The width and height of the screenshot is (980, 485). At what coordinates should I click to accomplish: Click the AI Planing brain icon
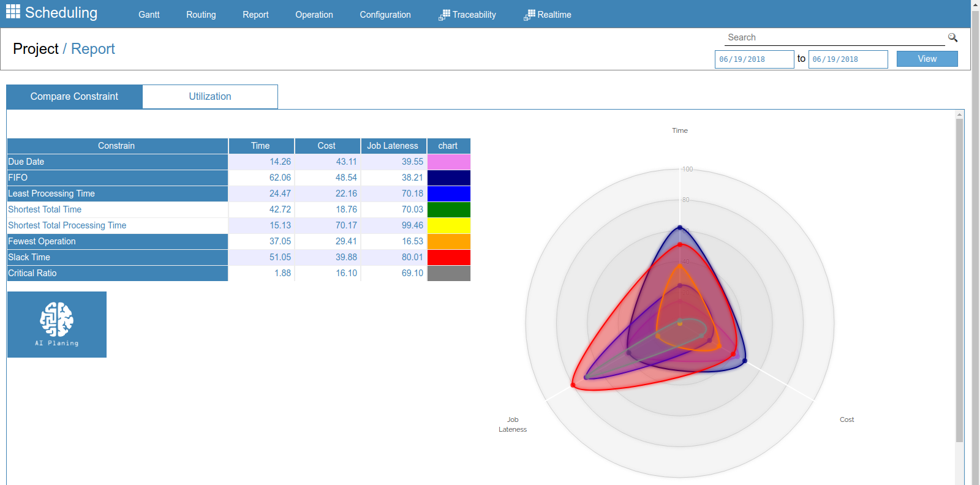[x=57, y=320]
